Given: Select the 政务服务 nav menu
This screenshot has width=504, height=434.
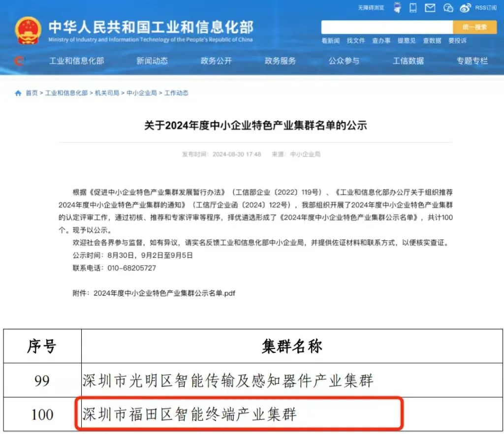Looking at the screenshot, I should (280, 61).
